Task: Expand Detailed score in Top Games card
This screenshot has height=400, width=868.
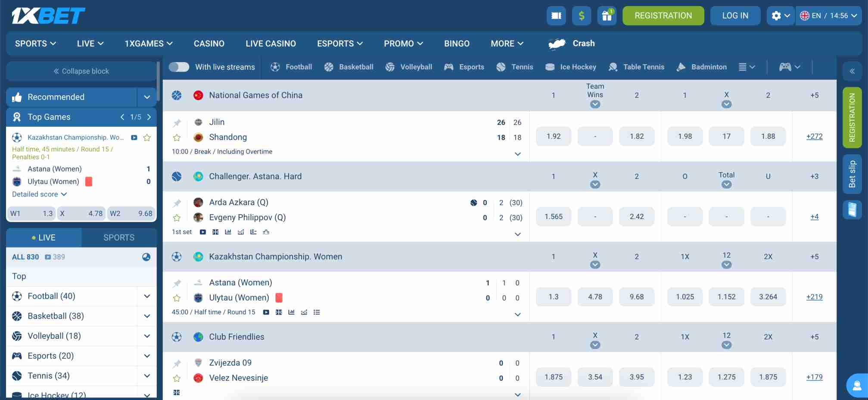Action: [x=40, y=194]
